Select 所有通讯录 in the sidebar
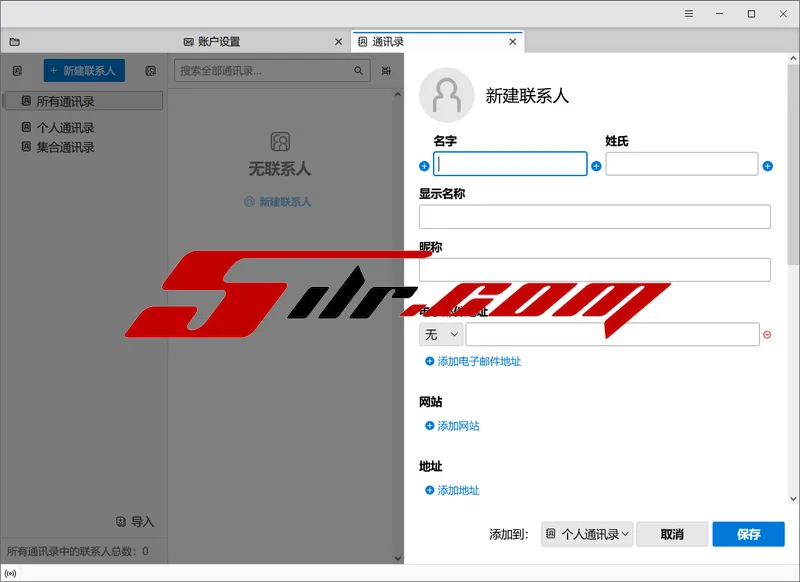The height and width of the screenshot is (582, 800). click(x=84, y=101)
